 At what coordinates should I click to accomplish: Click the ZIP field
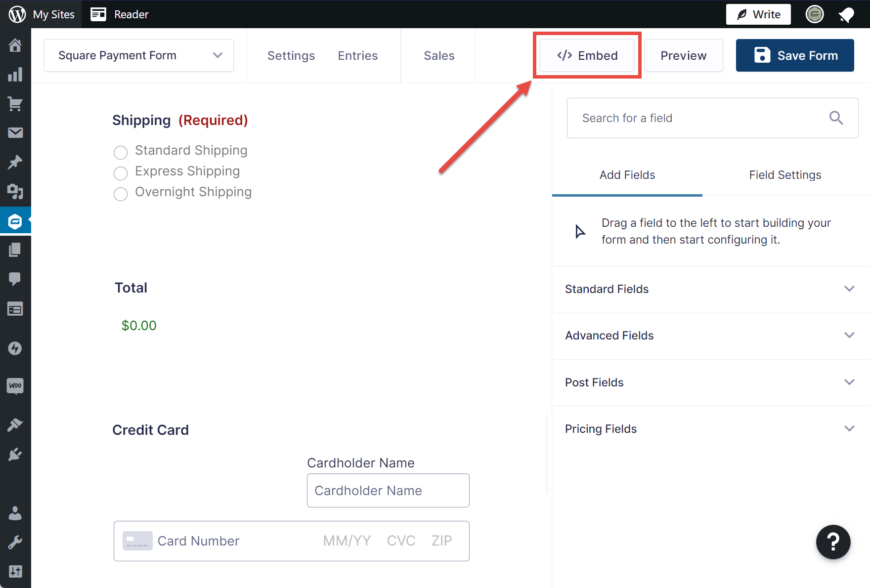pos(442,541)
